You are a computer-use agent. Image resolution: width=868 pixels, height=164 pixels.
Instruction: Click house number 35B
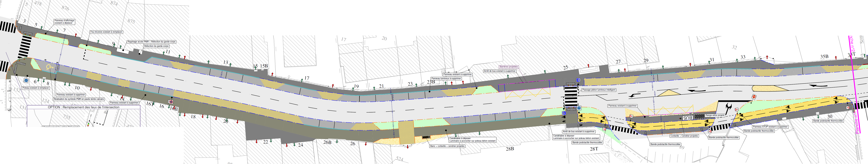point(824,57)
